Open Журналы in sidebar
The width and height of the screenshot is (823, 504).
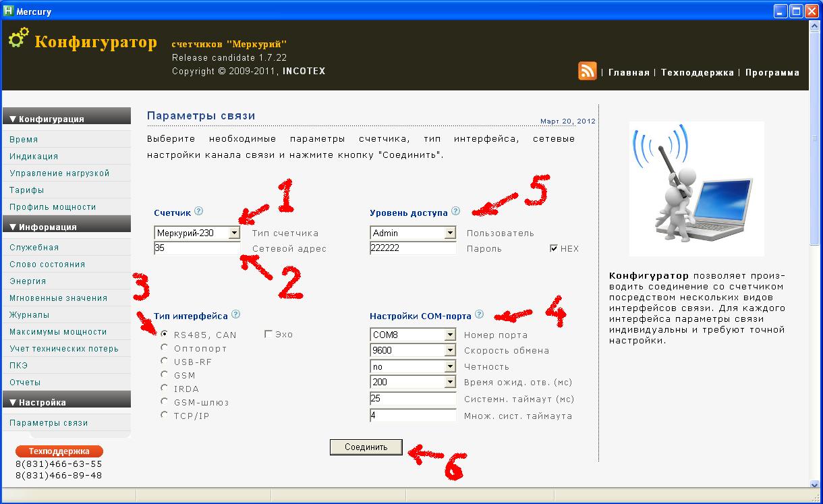coord(29,314)
